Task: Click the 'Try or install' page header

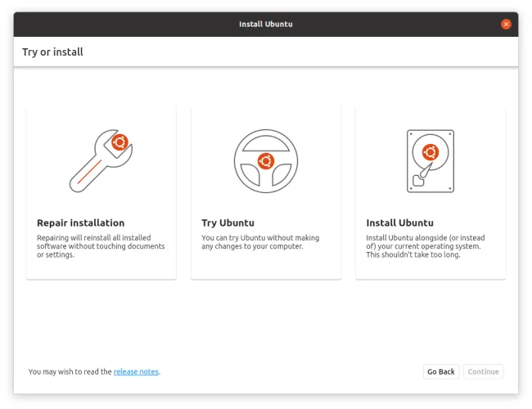Action: pos(52,52)
